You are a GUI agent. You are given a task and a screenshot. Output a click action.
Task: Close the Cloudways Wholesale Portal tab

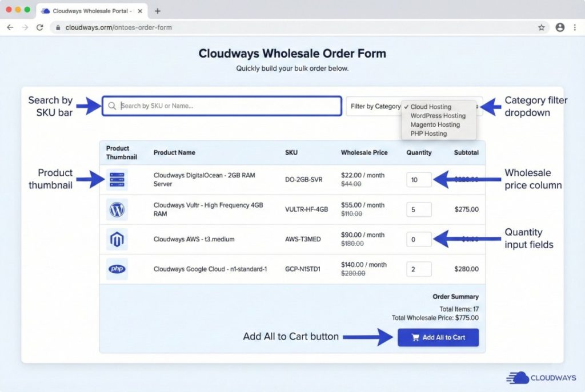click(140, 11)
